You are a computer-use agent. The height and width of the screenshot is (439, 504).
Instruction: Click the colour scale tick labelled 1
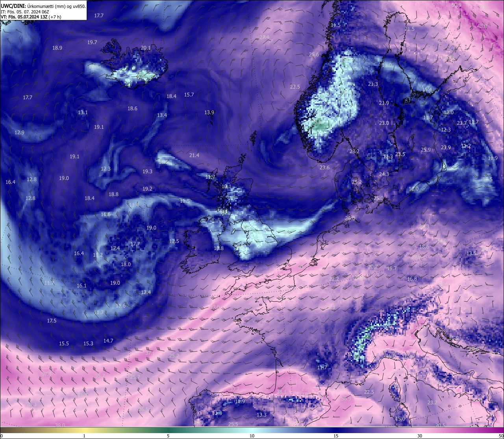point(84,436)
